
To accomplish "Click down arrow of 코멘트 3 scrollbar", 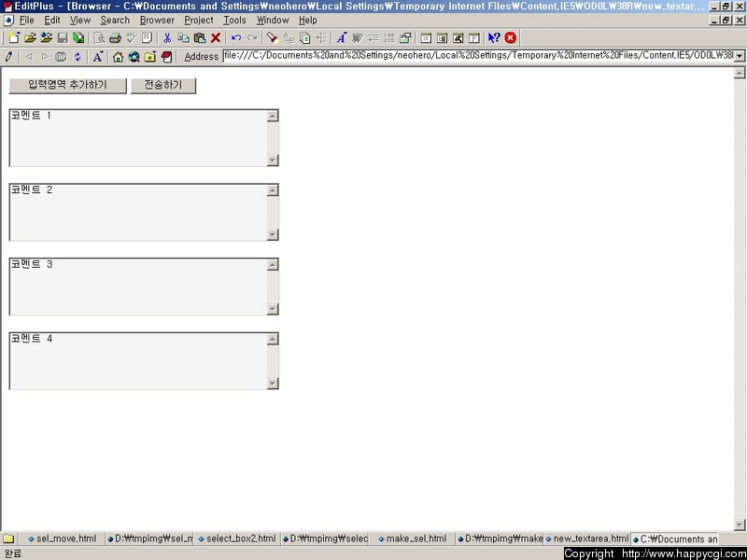I will 273,309.
